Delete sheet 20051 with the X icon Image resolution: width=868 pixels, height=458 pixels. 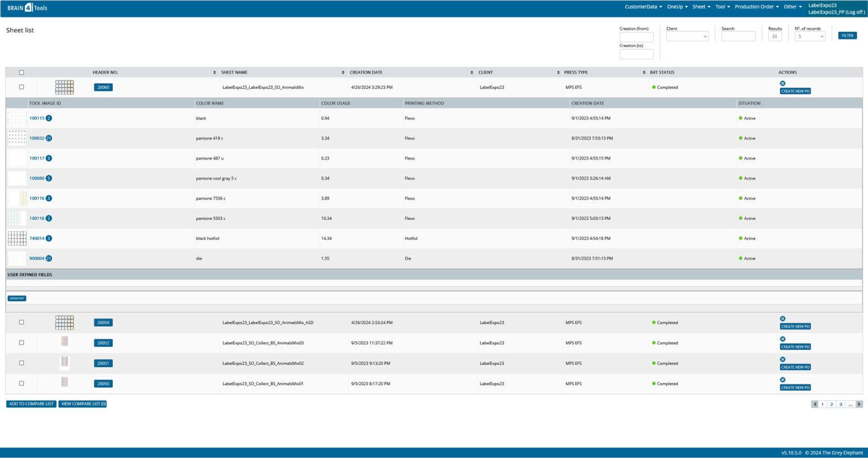[x=783, y=359]
